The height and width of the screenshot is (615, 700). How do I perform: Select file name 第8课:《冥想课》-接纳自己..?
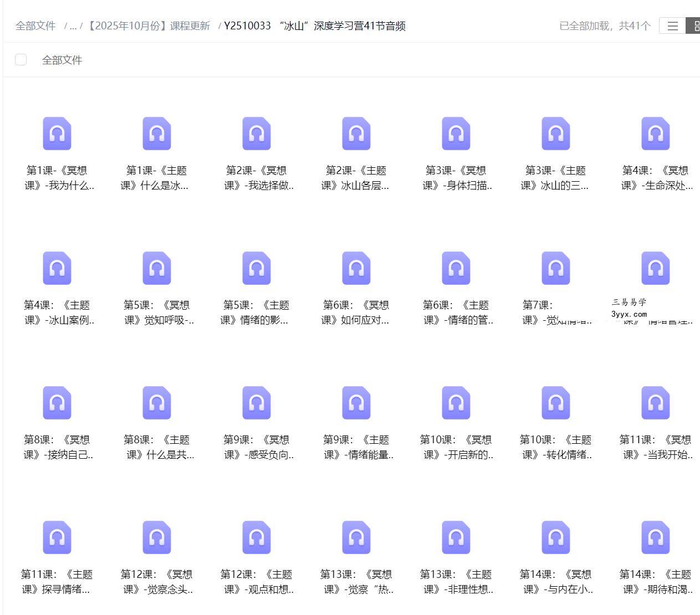click(58, 447)
